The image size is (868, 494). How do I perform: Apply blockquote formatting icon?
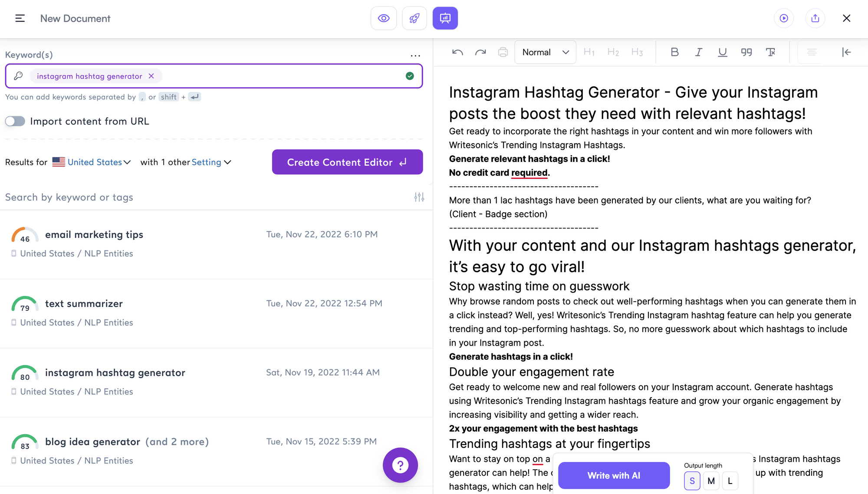coord(746,52)
